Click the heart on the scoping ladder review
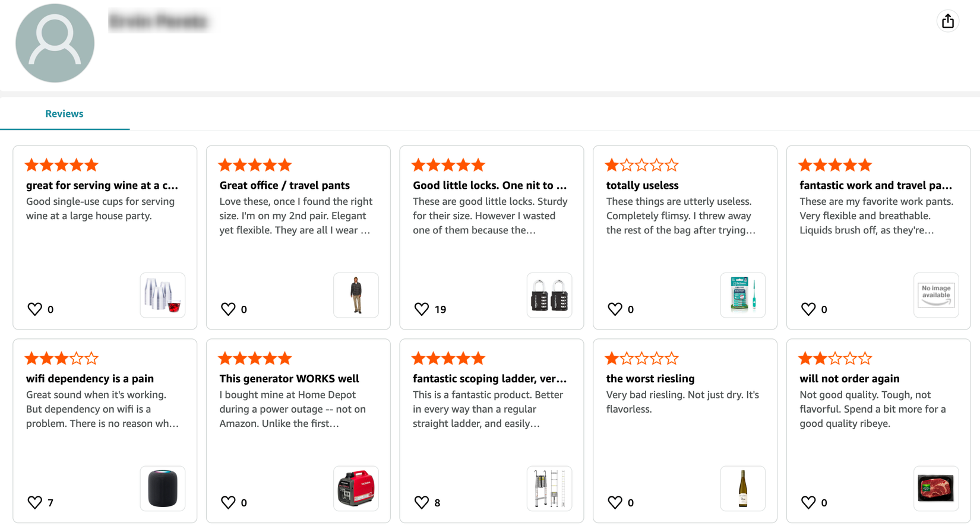Viewport: 980px width, 529px height. coord(422,502)
